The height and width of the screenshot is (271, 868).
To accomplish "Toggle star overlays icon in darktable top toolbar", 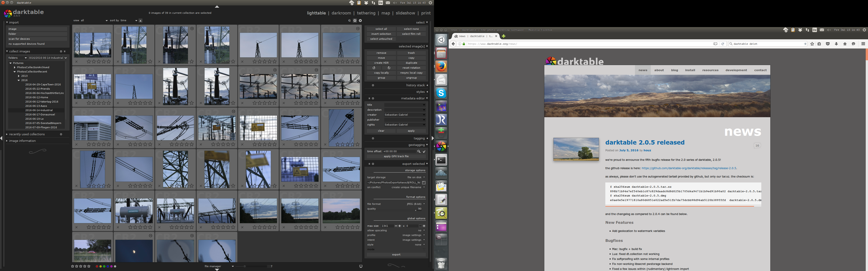I will pyautogui.click(x=355, y=21).
